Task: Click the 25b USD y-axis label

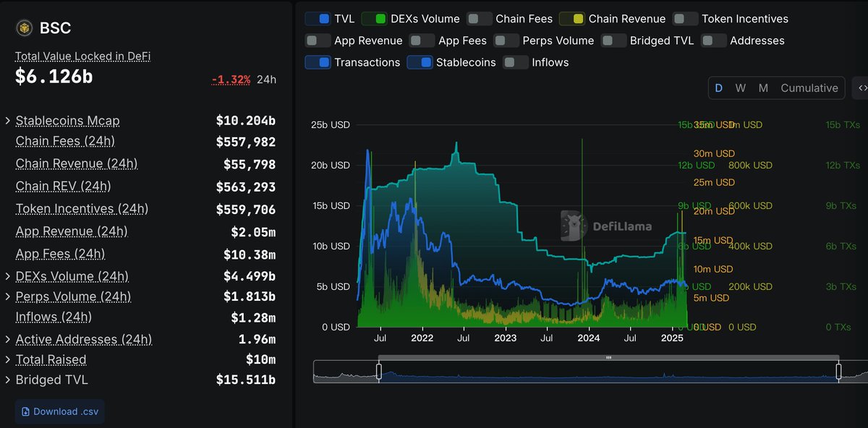Action: (x=330, y=125)
